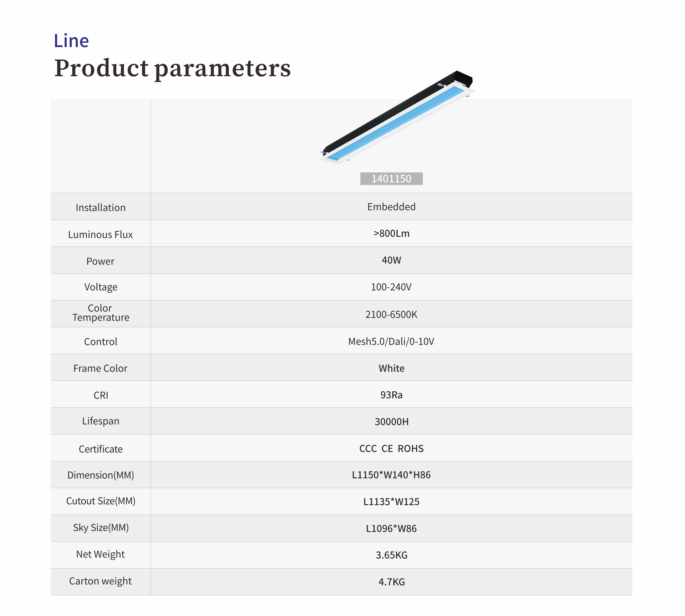
Task: Select the Luminous Flux label
Action: click(x=101, y=234)
